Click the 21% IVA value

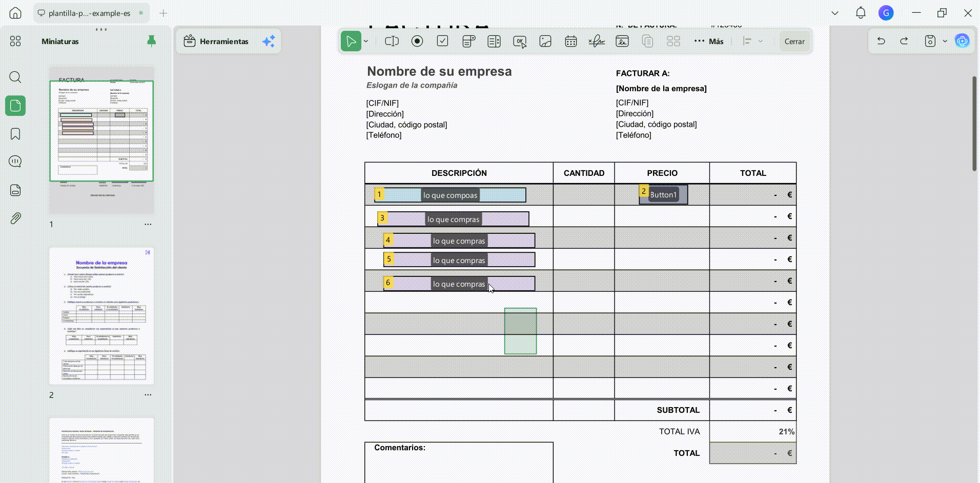[x=787, y=432]
